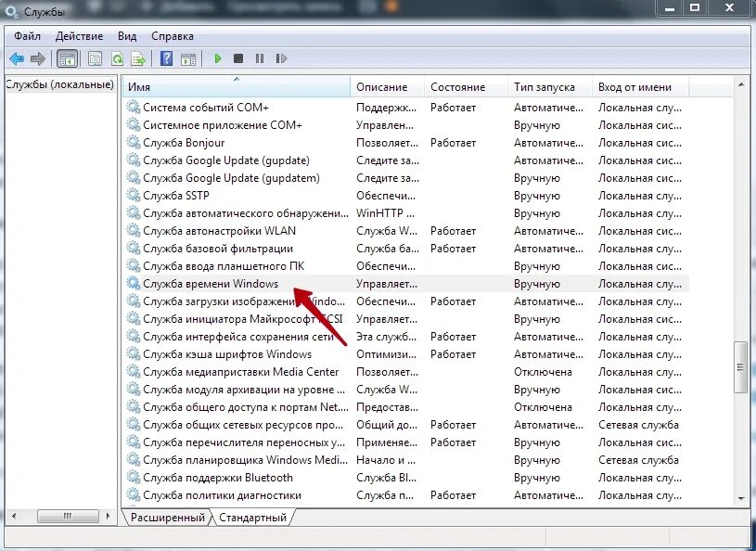Click gear icon of Система событий COM+

(133, 107)
